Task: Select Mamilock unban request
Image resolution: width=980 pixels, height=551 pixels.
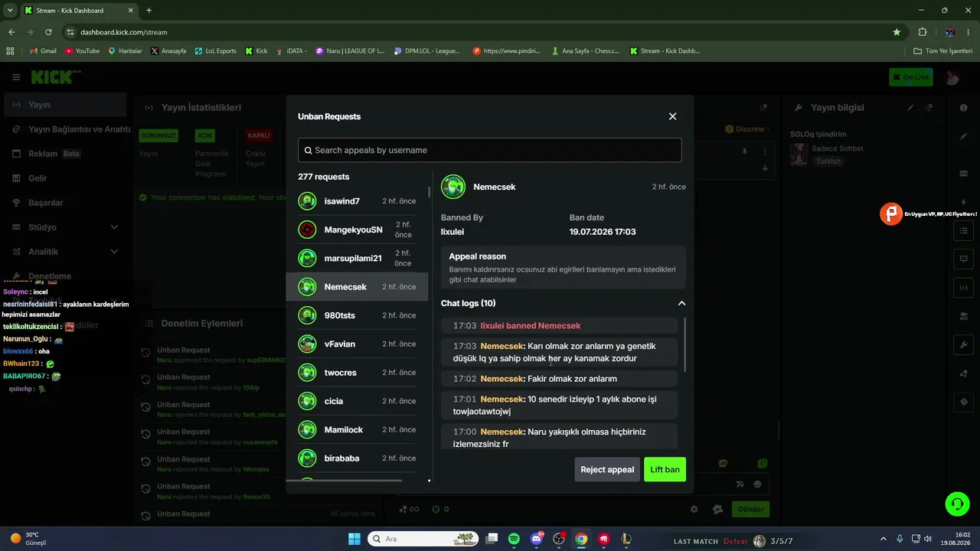Action: point(357,429)
